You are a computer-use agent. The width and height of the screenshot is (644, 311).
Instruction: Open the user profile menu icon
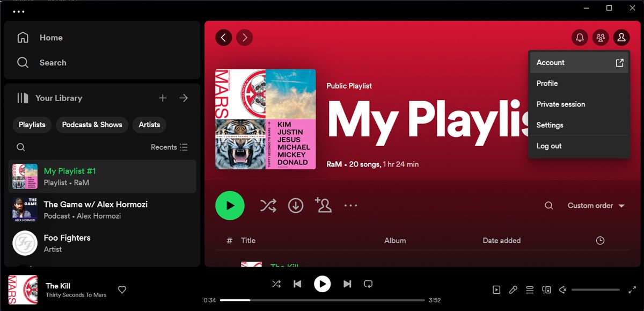click(x=621, y=38)
